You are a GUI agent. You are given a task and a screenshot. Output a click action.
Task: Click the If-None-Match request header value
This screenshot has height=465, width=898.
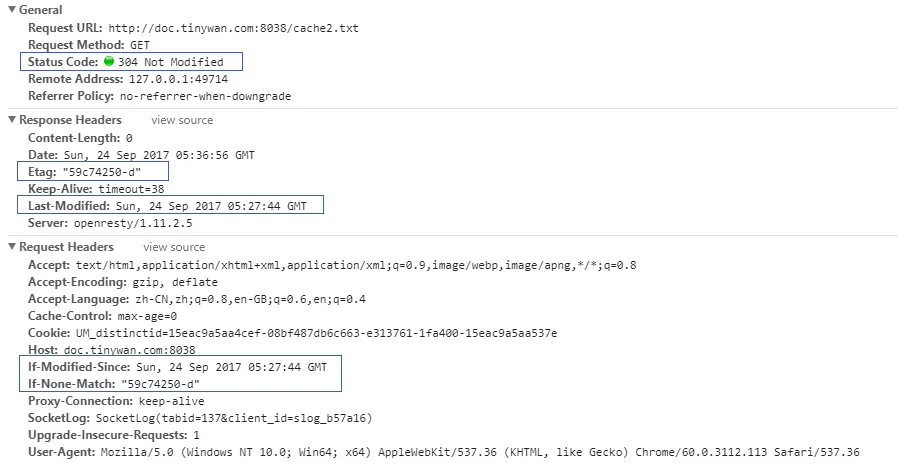click(160, 384)
